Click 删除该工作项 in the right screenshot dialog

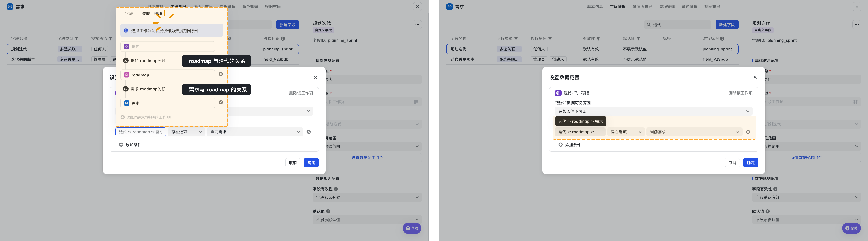pyautogui.click(x=741, y=93)
